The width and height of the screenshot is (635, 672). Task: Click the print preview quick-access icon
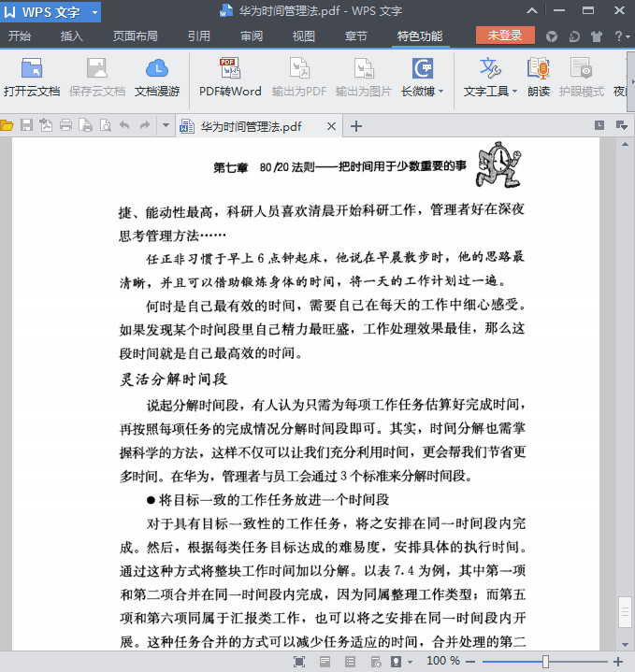pyautogui.click(x=105, y=125)
